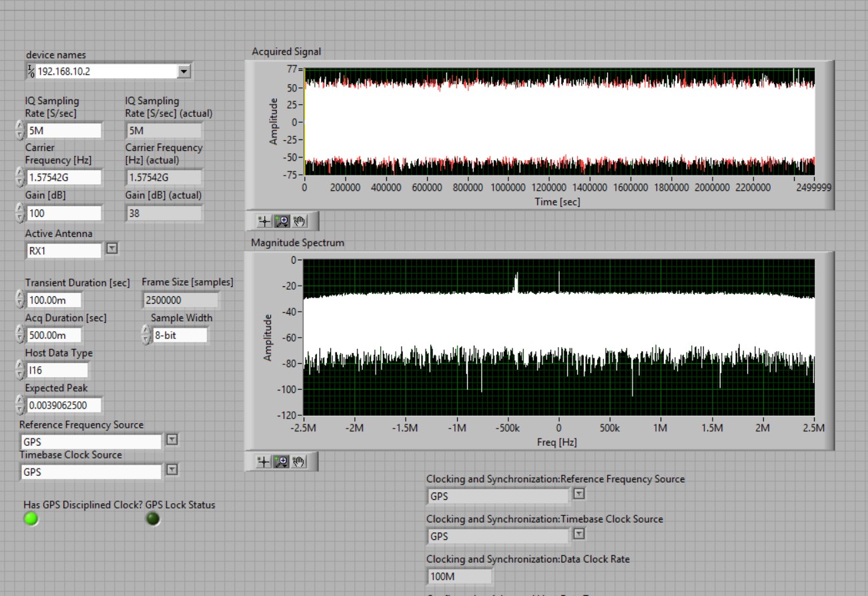Click the Magnitude Spectrum x-axis start value -2.5M
Viewport: 868px width, 596px height.
pyautogui.click(x=304, y=428)
